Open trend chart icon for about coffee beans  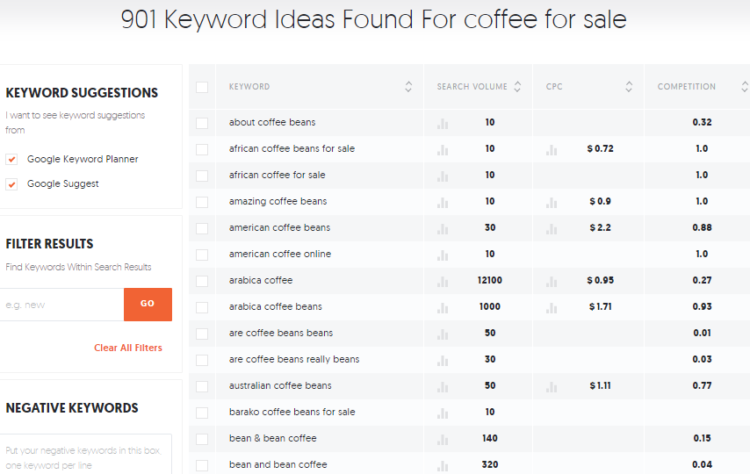click(443, 123)
